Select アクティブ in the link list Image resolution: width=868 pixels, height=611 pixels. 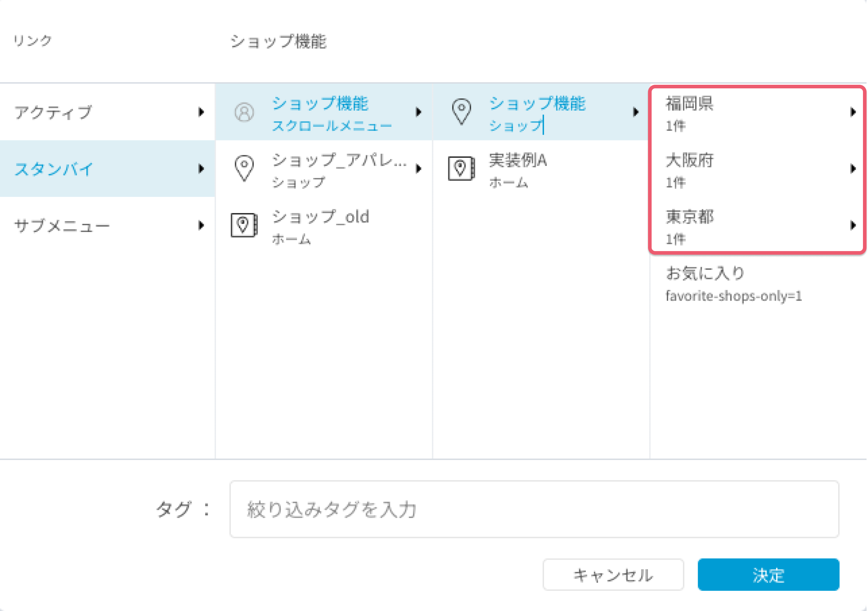[x=108, y=112]
